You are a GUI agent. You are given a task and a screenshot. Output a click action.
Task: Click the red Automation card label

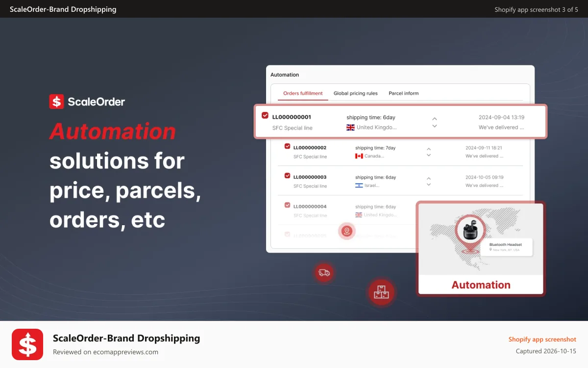pos(481,285)
